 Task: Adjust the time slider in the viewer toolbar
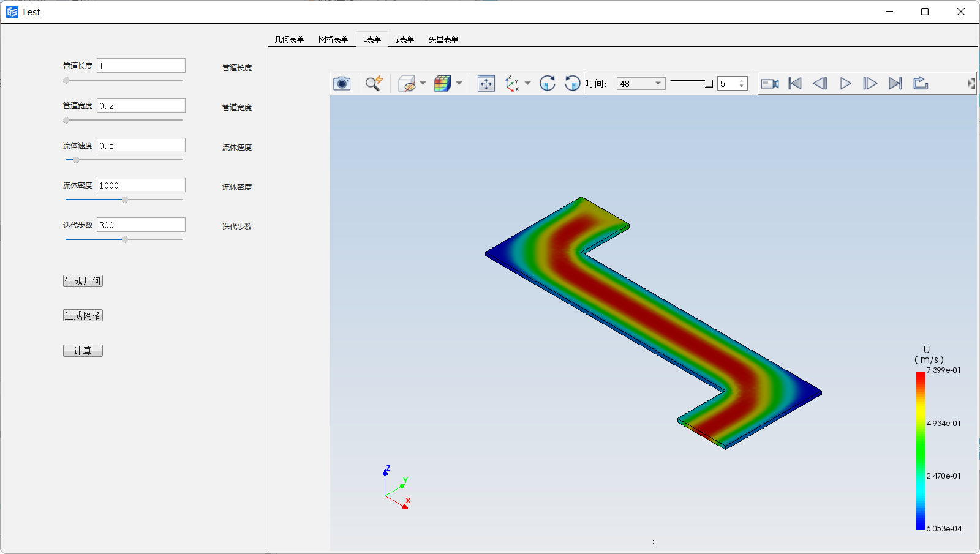(x=692, y=83)
